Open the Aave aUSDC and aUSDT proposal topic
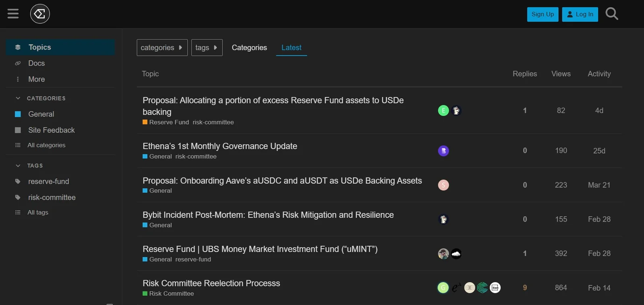The image size is (644, 305). tap(282, 181)
